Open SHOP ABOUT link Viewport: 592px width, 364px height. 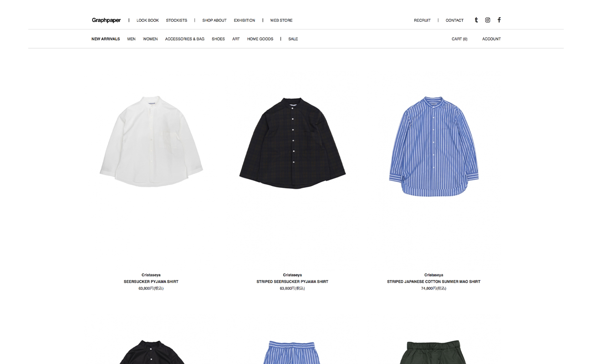tap(214, 20)
